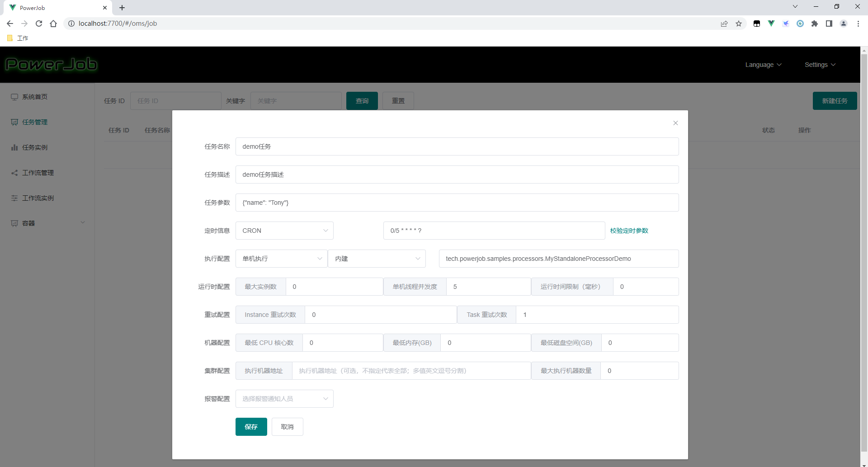Click the 最低磁盘空间(GB) value field
The height and width of the screenshot is (467, 868).
point(640,343)
